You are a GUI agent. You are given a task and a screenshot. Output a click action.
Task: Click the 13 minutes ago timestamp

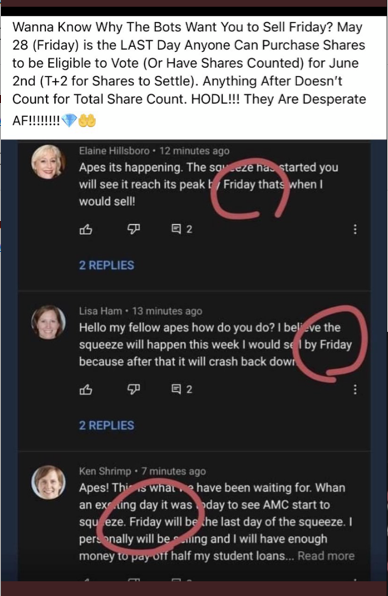tap(167, 311)
